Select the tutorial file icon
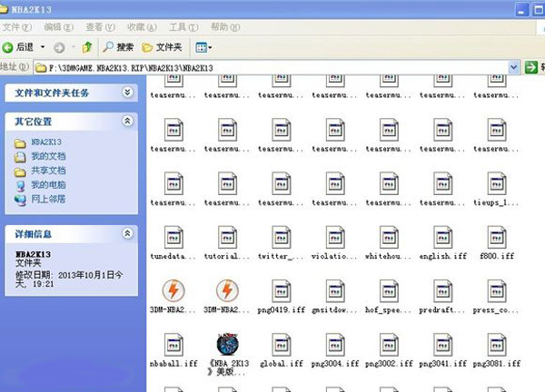This screenshot has height=392, width=545. point(227,237)
